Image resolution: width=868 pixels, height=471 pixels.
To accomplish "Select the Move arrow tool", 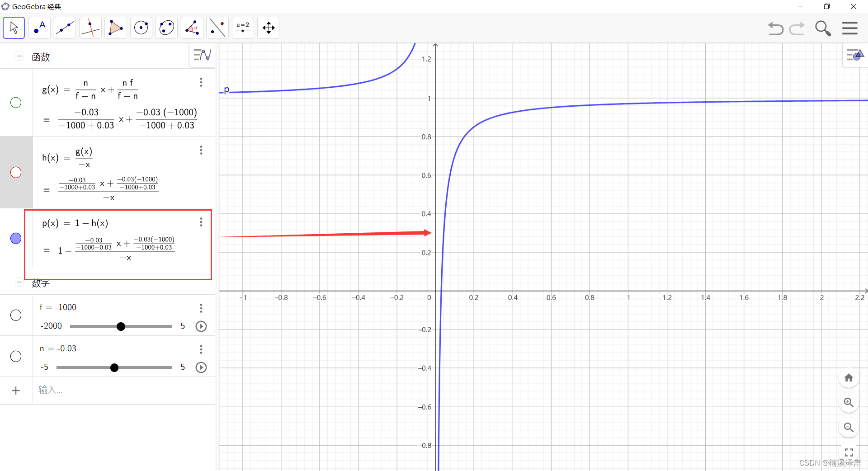I will pyautogui.click(x=14, y=28).
